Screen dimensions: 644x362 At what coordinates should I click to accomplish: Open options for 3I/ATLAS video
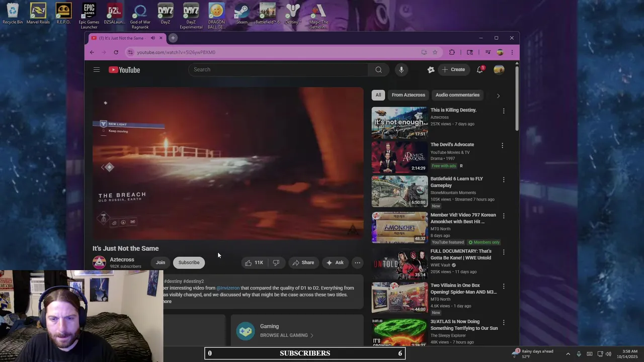pyautogui.click(x=503, y=322)
